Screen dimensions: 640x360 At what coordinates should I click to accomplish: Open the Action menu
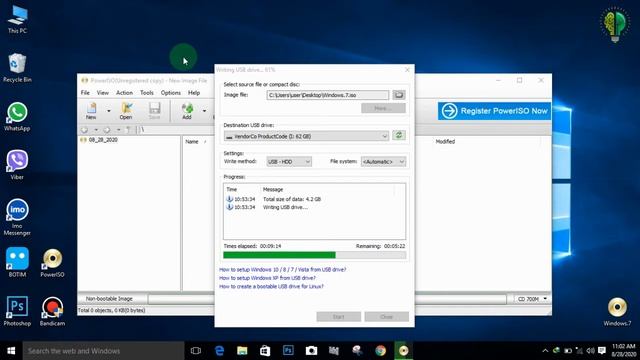coord(124,93)
